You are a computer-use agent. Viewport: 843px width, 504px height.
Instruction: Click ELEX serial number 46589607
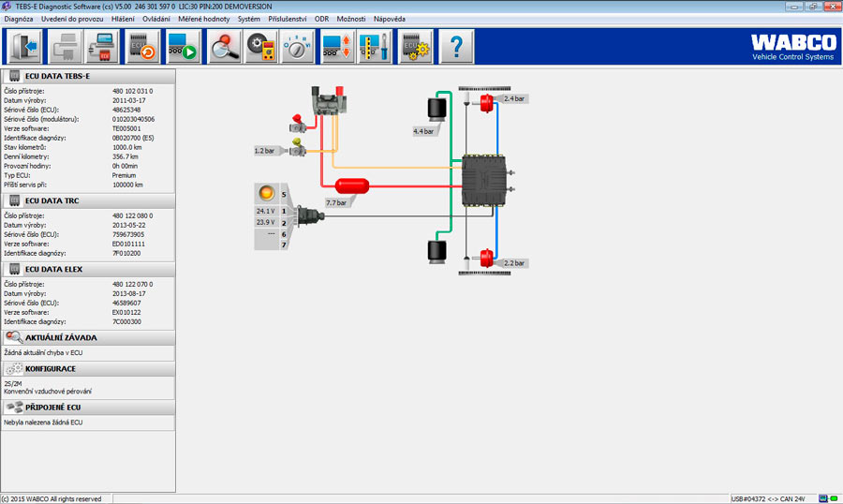(x=126, y=303)
